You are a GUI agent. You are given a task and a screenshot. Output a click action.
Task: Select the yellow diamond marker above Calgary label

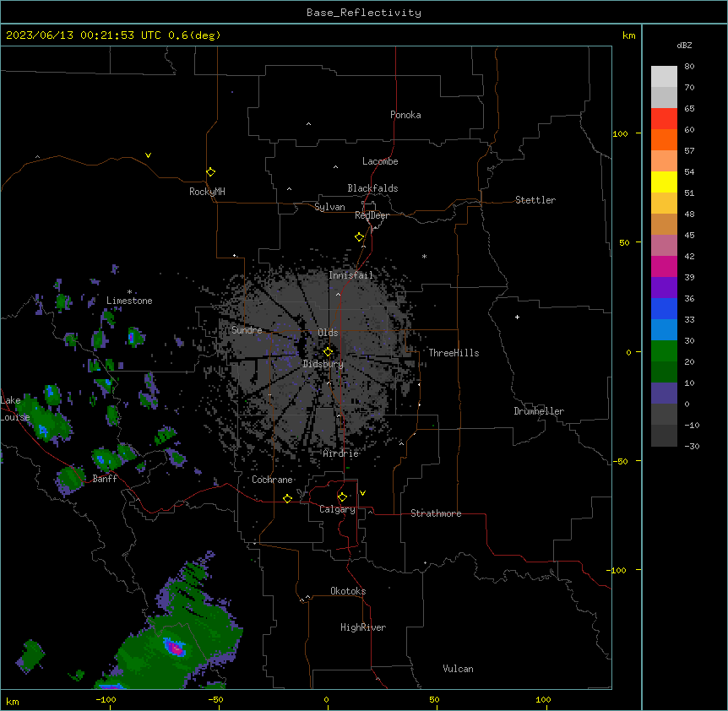(x=342, y=497)
